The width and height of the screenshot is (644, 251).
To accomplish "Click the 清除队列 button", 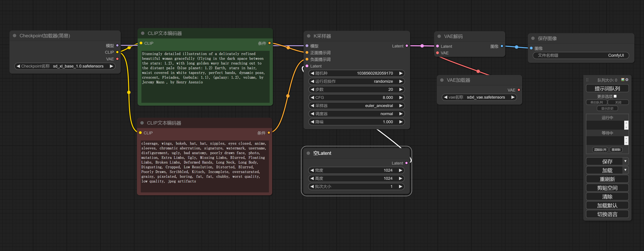I will point(600,150).
